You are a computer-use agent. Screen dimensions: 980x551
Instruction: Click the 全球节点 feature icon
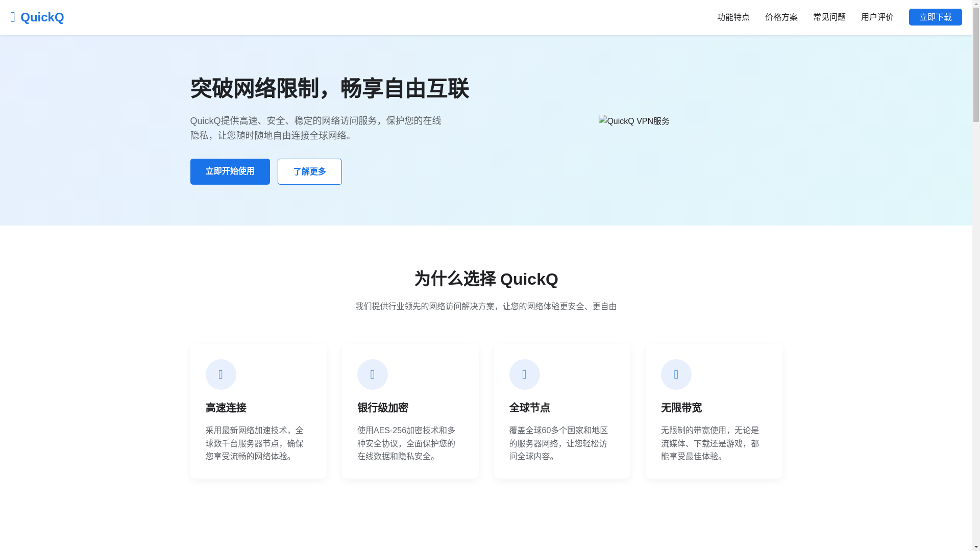(524, 374)
